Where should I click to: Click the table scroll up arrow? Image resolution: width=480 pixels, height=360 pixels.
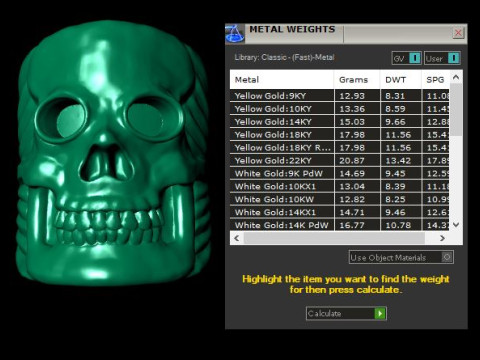pyautogui.click(x=456, y=77)
